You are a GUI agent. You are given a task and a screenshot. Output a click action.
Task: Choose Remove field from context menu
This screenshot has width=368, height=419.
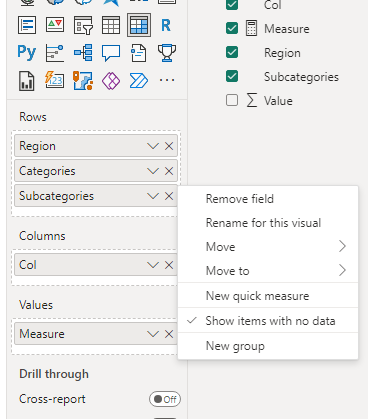point(268,199)
